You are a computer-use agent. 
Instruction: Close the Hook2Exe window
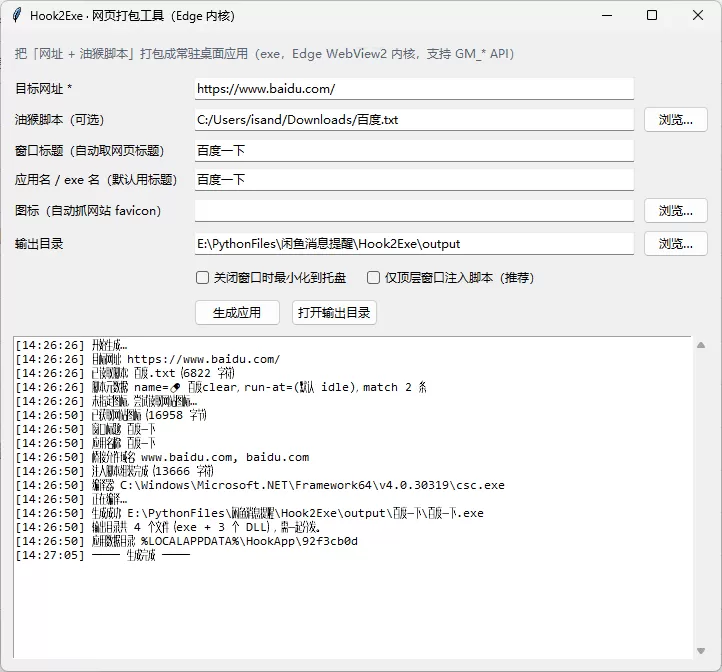(x=698, y=15)
